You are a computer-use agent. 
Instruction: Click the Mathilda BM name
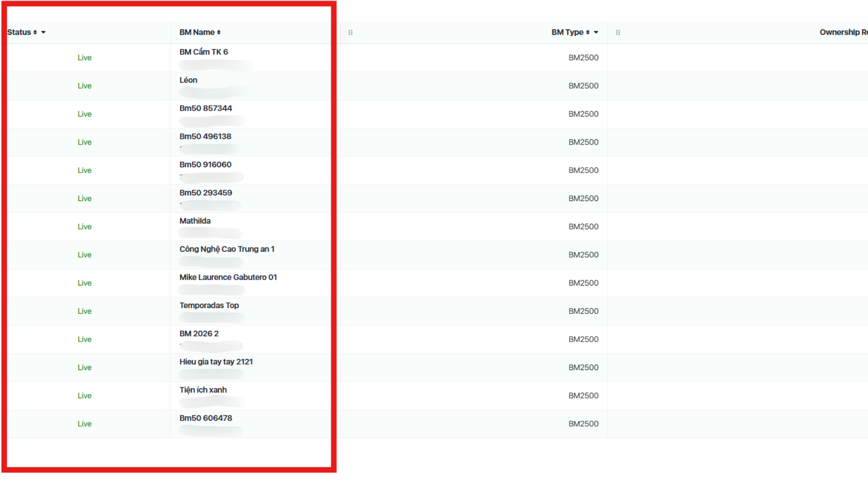[195, 221]
